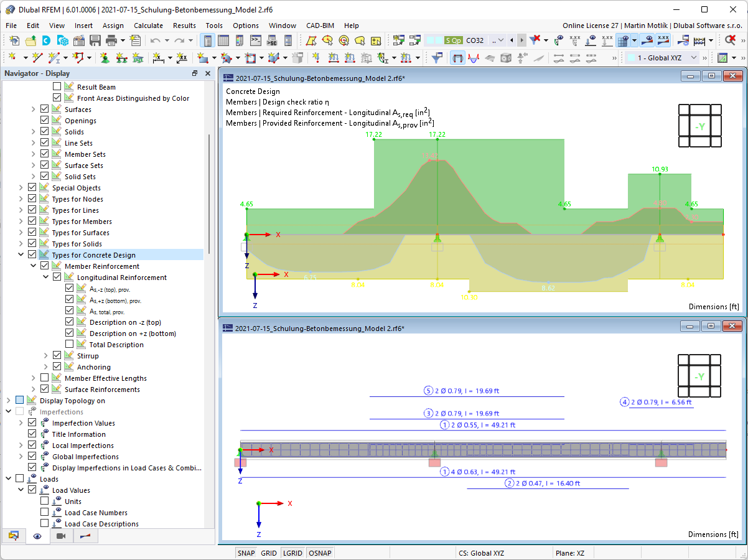Open the Calculate menu
This screenshot has height=560, width=748.
click(x=148, y=26)
